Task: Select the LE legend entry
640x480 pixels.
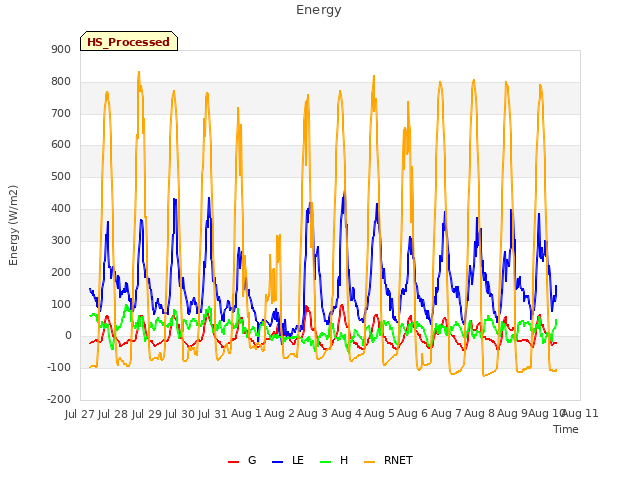Action: pos(288,460)
